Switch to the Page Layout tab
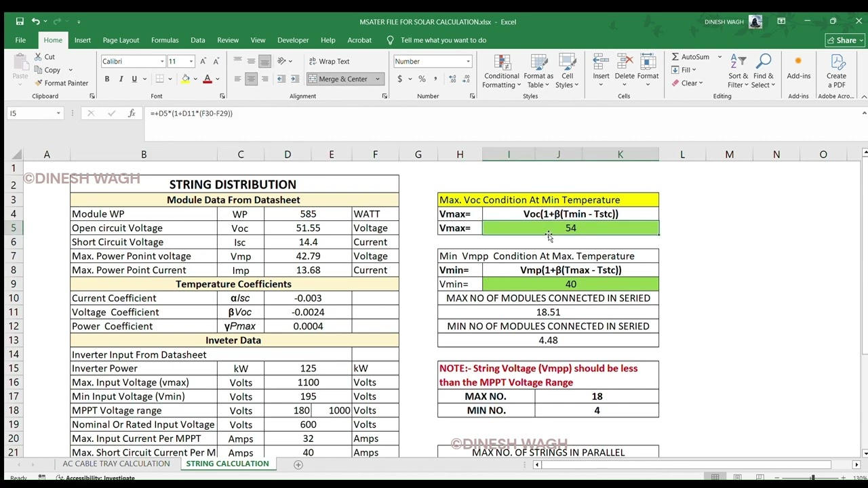Screen dimensions: 868x488 point(121,40)
